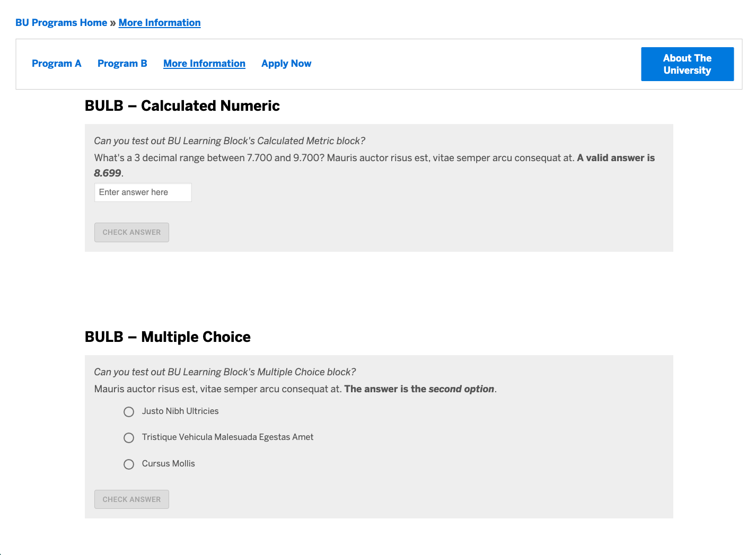Click the Tristique Vehicula Malesuada Egestas Amet text

[227, 437]
